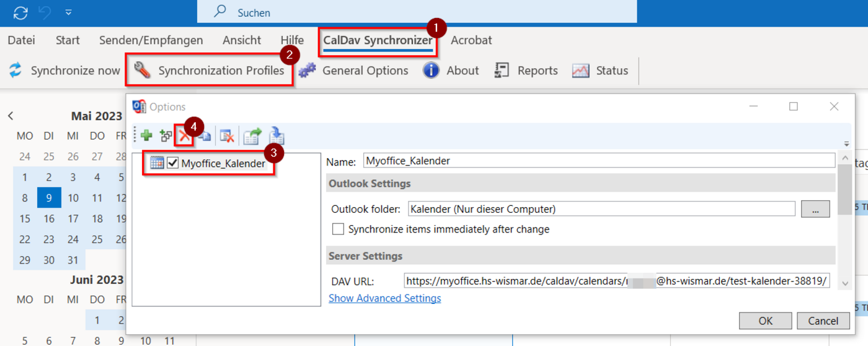Export profiles to file icon
The width and height of the screenshot is (868, 346).
click(252, 135)
